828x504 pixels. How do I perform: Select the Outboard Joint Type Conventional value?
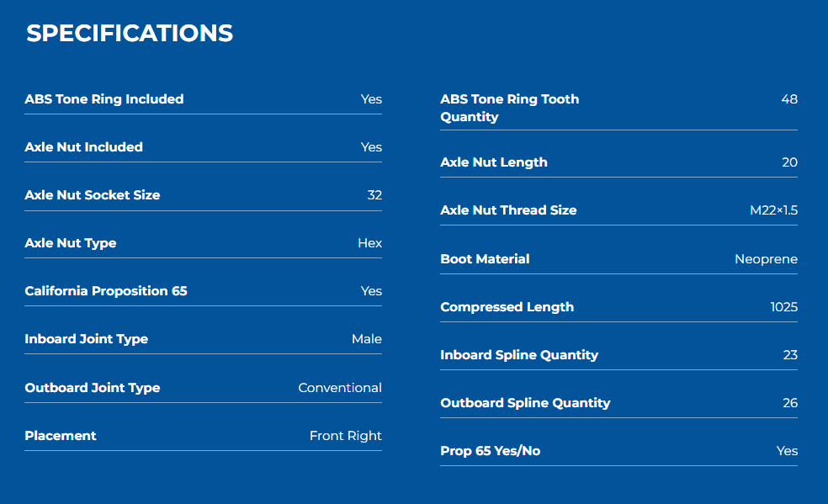point(340,388)
